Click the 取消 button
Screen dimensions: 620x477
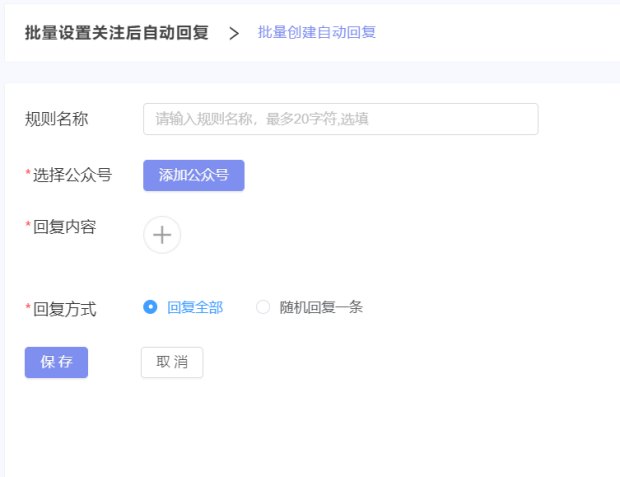click(x=172, y=362)
